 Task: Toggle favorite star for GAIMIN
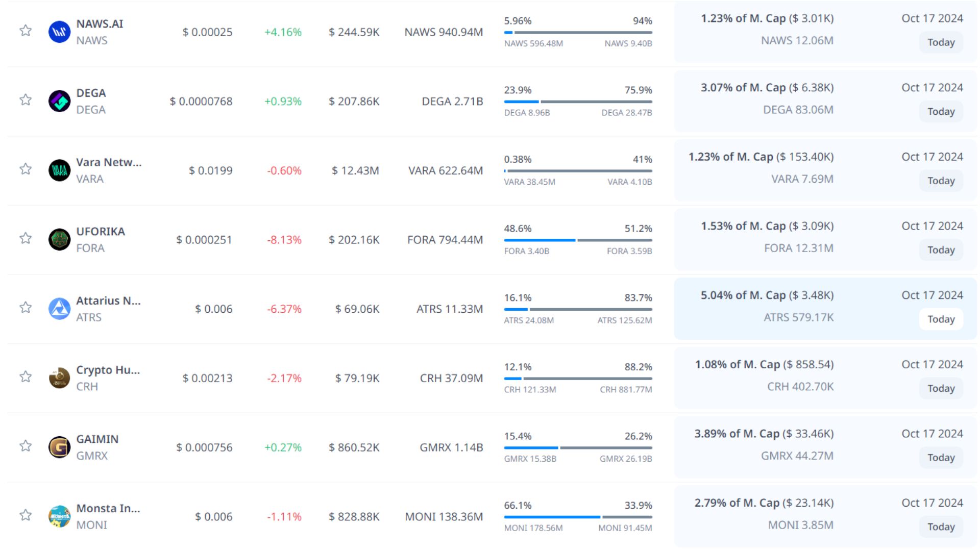(26, 446)
